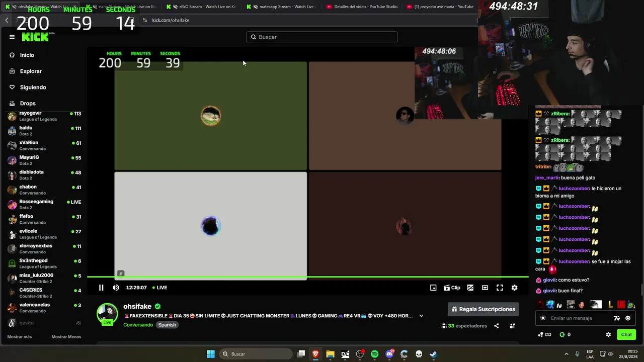644x362 pixels.
Task: Open rayogovir channel in the sidebar
Action: point(44,116)
